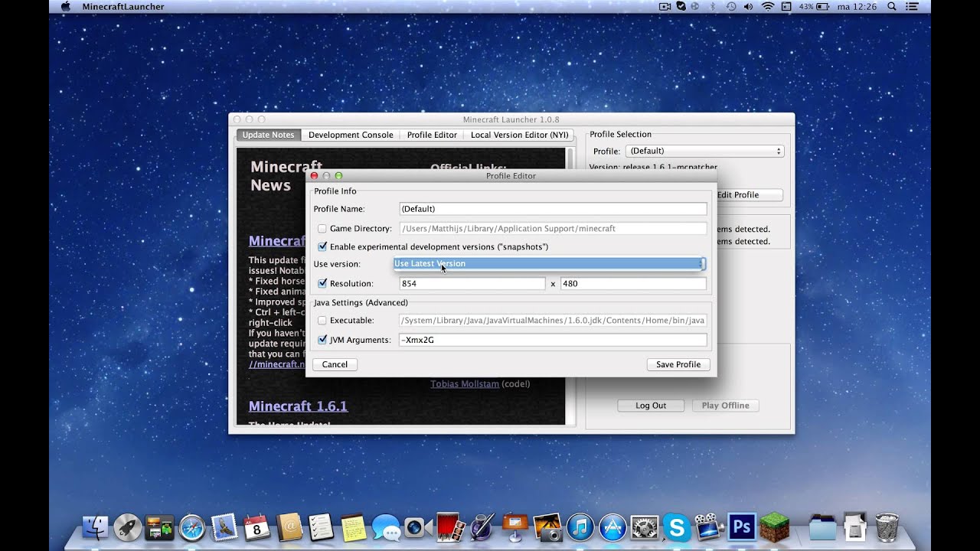Click the Profile Name input field

pyautogui.click(x=553, y=209)
